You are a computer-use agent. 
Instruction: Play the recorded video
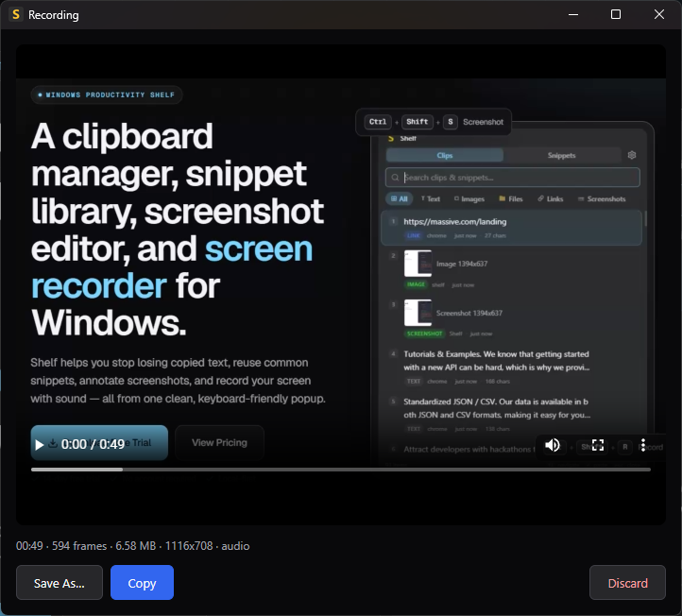(39, 445)
